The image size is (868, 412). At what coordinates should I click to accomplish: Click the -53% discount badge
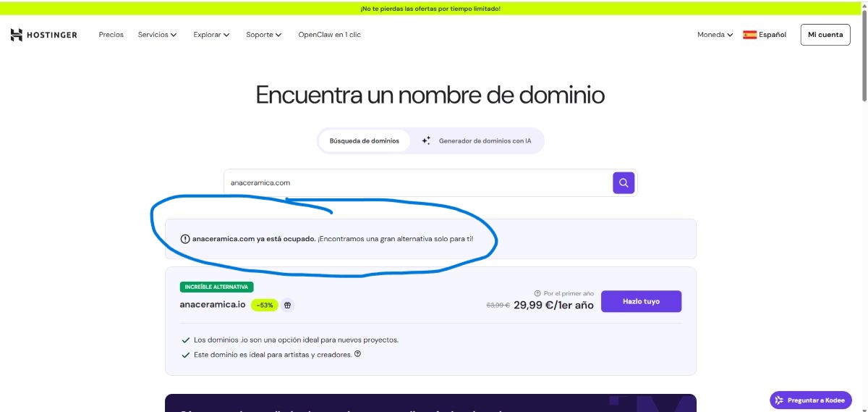[x=264, y=305]
